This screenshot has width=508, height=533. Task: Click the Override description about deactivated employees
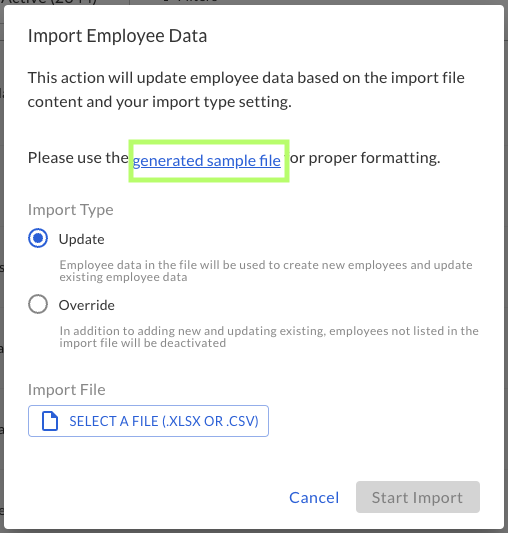[269, 337]
